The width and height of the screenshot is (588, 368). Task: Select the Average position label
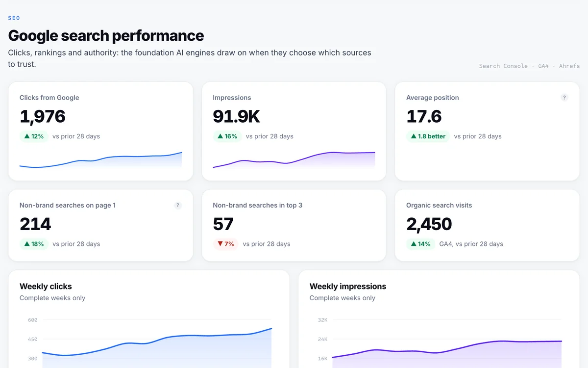pos(433,98)
